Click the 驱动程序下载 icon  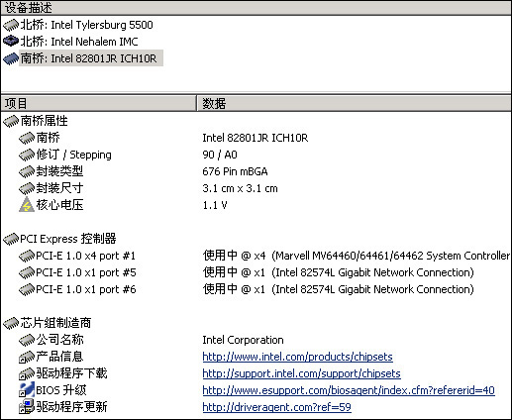click(27, 373)
